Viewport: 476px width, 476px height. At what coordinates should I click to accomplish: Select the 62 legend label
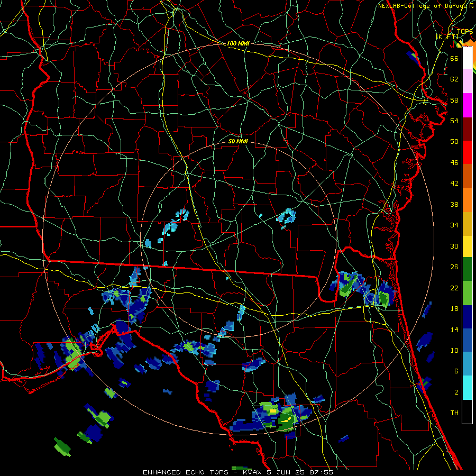(x=454, y=79)
